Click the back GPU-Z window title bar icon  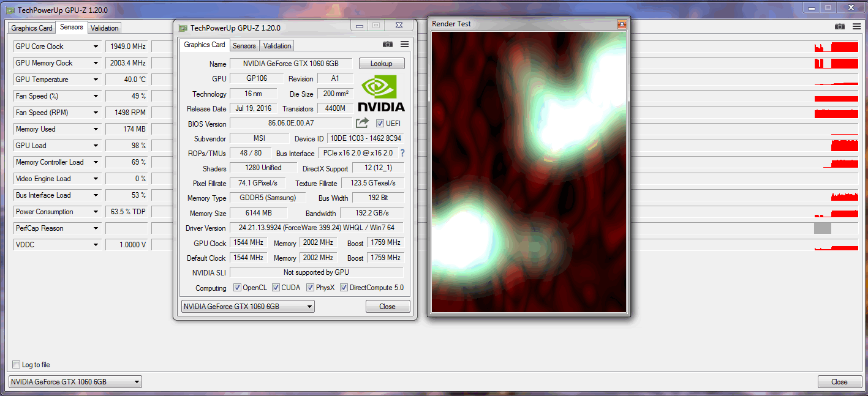click(10, 10)
